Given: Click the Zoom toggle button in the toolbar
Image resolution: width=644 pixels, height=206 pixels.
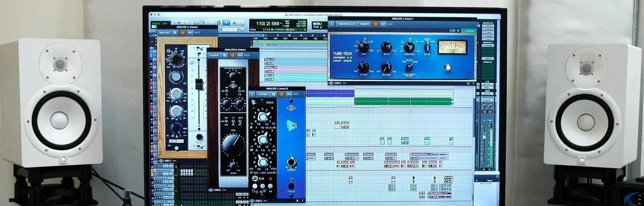Looking at the screenshot, I should (197, 23).
